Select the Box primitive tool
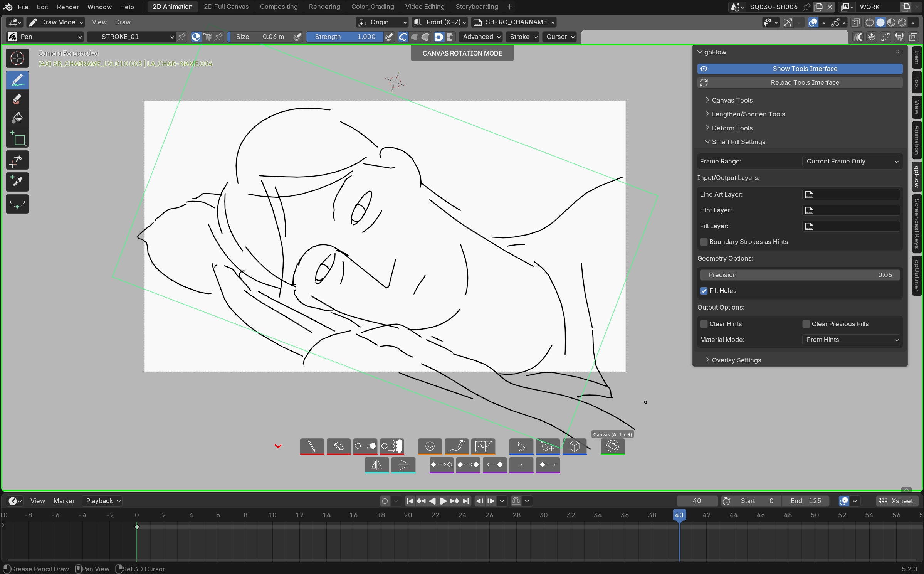The image size is (924, 574). pyautogui.click(x=17, y=138)
